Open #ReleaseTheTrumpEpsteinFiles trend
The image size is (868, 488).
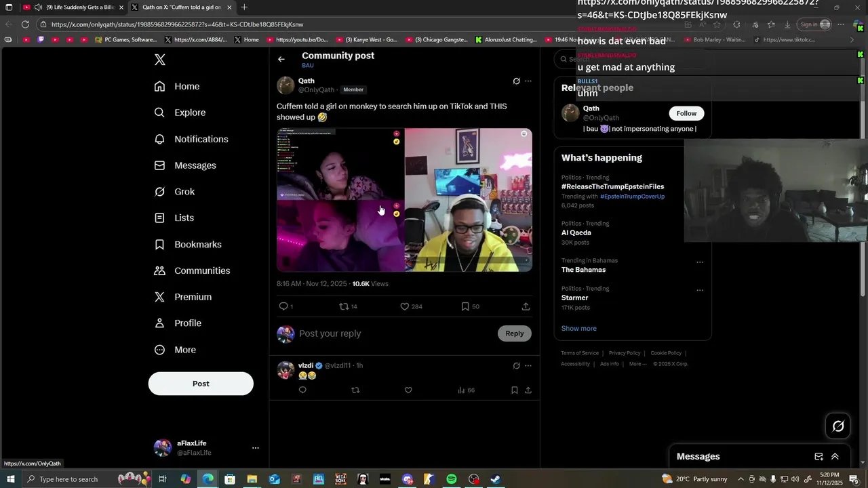click(612, 186)
